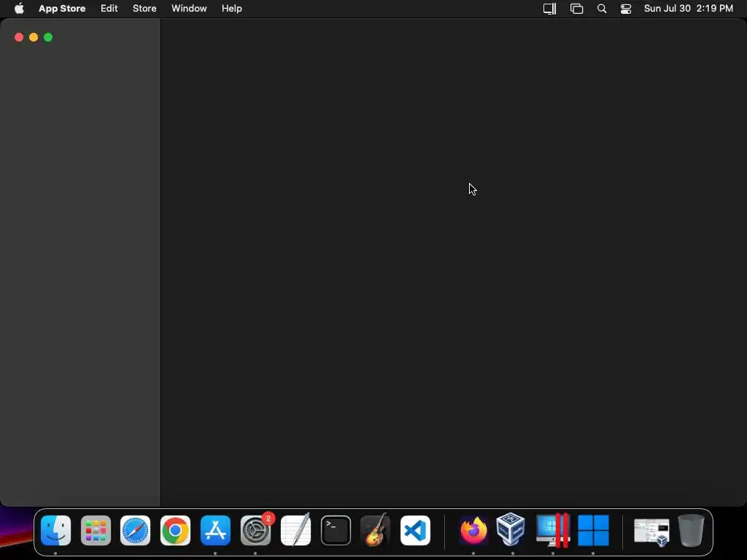The image size is (747, 560).
Task: Open Google Chrome from the Dock
Action: click(x=175, y=531)
